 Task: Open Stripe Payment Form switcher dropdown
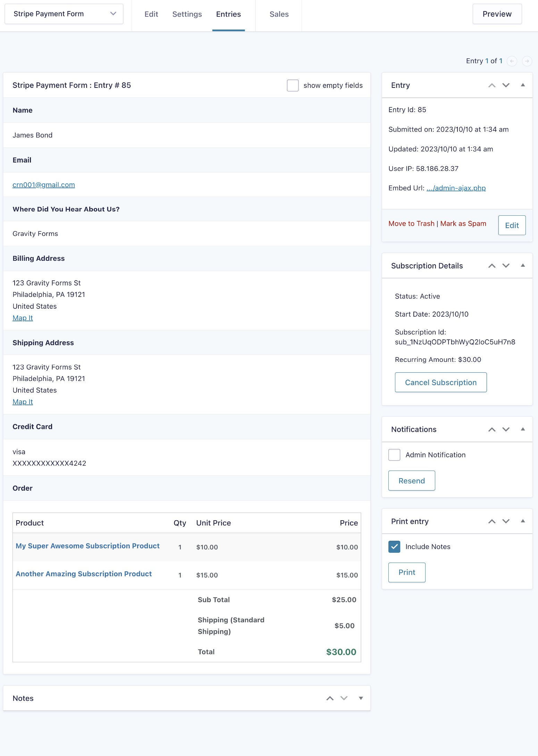[x=64, y=14]
